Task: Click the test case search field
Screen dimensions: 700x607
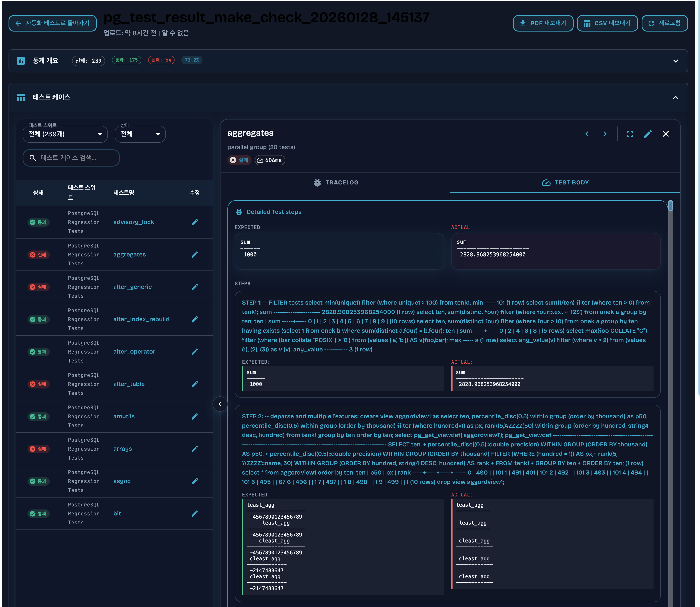Action: click(x=71, y=158)
